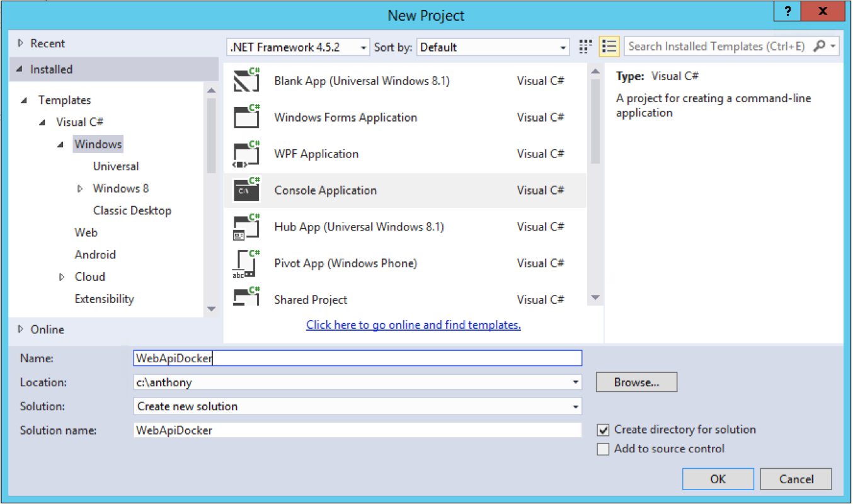Select Blank App (Universal Windows 8.1) text
This screenshot has height=504, width=853.
(x=362, y=81)
